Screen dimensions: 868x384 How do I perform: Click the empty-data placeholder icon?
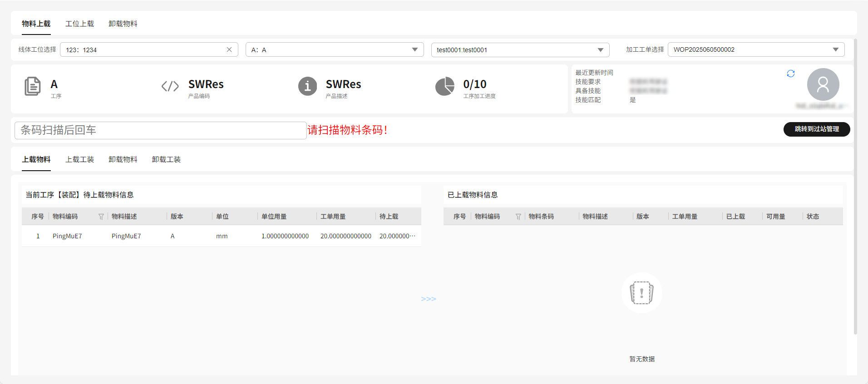tap(641, 293)
